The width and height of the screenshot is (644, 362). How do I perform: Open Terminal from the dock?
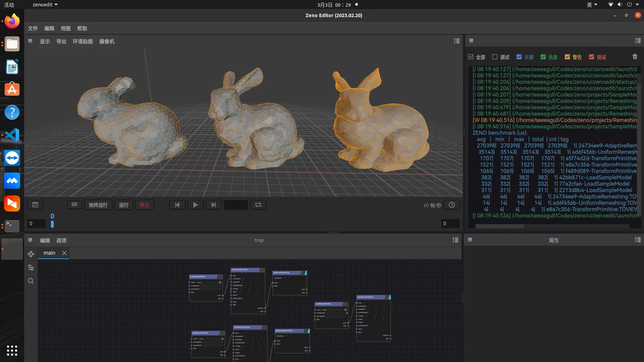pos(12,226)
